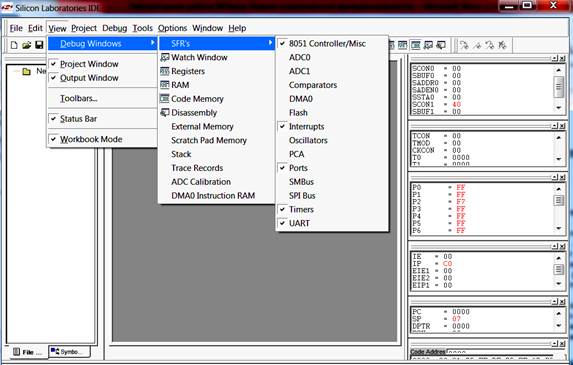The width and height of the screenshot is (573, 365).
Task: Select Trace Records menu entry
Action: (217, 168)
